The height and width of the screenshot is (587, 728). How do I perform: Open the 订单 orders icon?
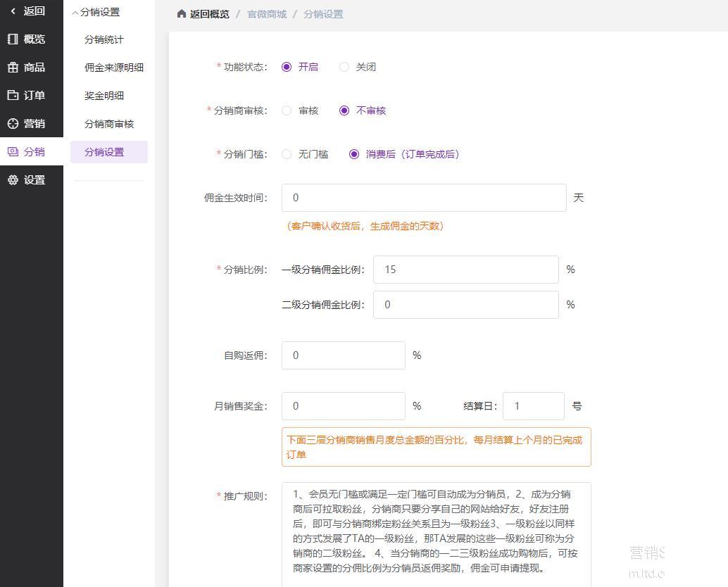click(13, 96)
